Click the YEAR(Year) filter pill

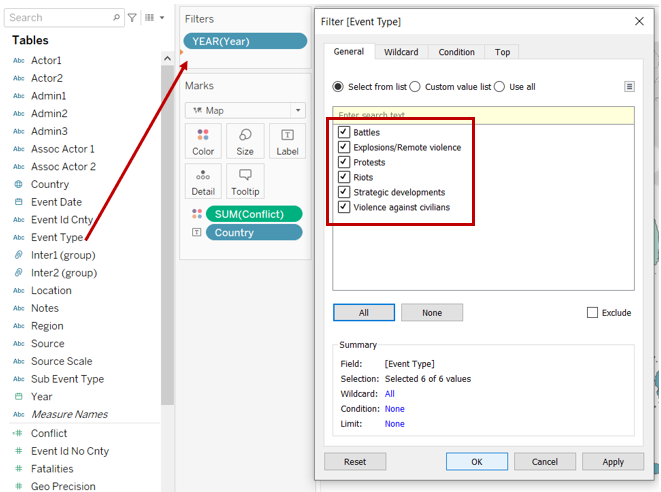[245, 41]
